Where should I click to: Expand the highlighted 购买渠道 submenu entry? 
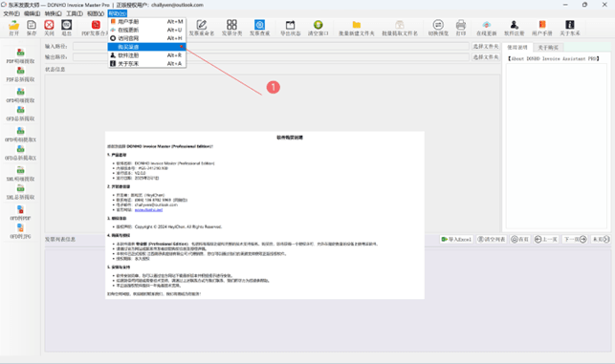pos(146,47)
